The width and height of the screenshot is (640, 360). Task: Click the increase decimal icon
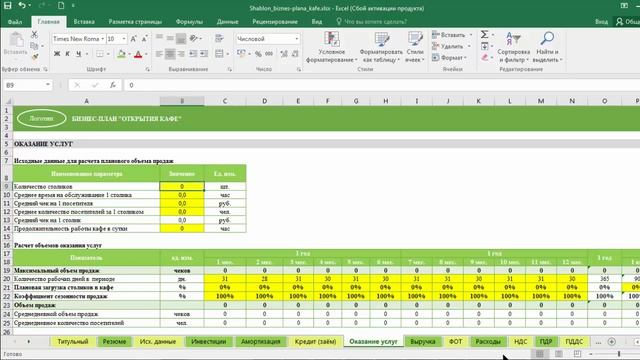(x=284, y=54)
